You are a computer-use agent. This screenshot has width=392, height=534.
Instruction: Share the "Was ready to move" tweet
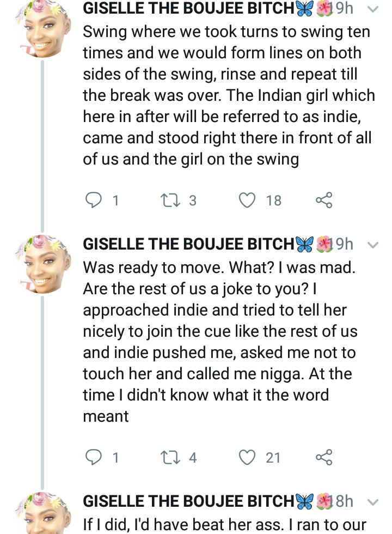tap(323, 457)
